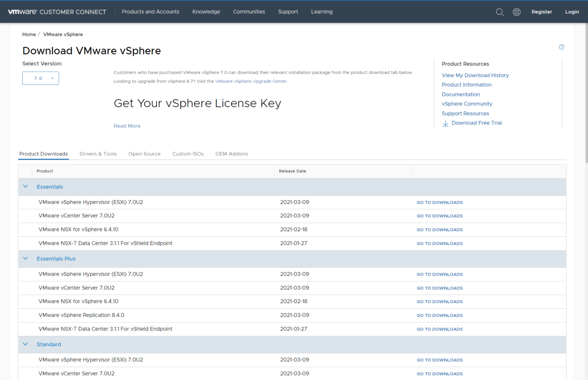Collapse the Essentials section chevron
Viewport: 588px width, 380px height.
pyautogui.click(x=25, y=187)
